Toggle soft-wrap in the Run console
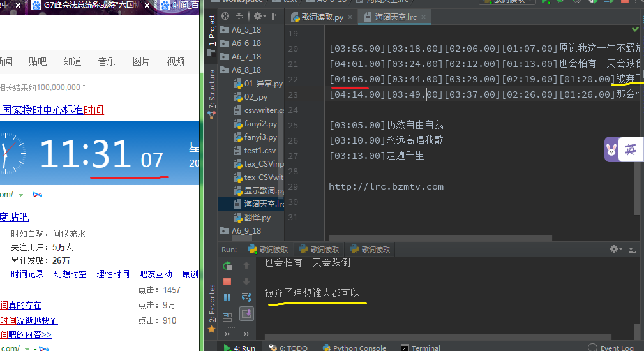644x351 pixels. pyautogui.click(x=246, y=297)
